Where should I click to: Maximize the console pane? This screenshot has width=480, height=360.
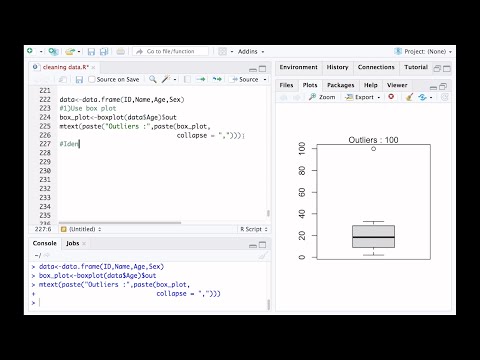coord(263,245)
